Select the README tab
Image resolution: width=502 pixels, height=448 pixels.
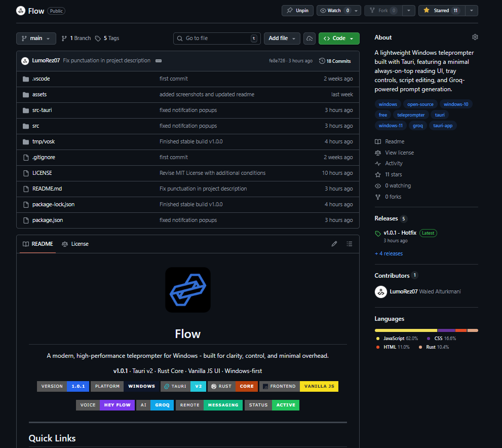click(38, 244)
